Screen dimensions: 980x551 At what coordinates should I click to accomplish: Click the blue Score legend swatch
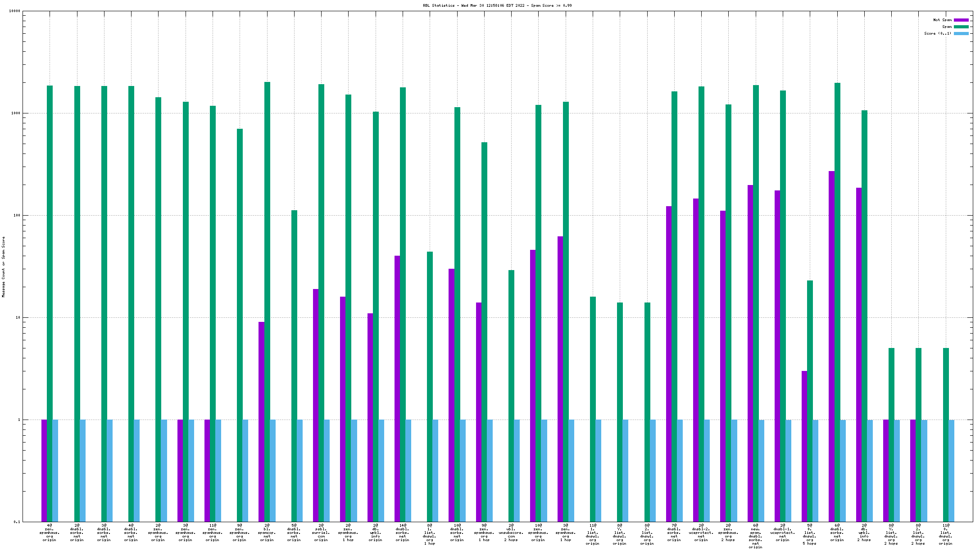point(961,33)
